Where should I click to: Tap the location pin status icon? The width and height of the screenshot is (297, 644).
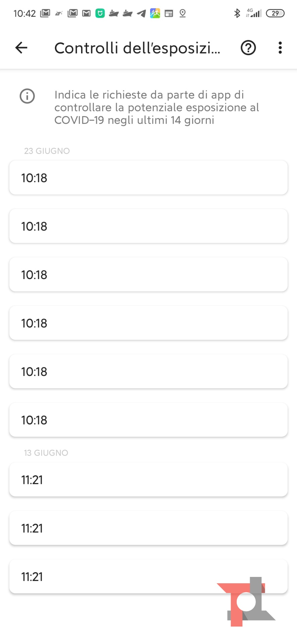tap(182, 13)
